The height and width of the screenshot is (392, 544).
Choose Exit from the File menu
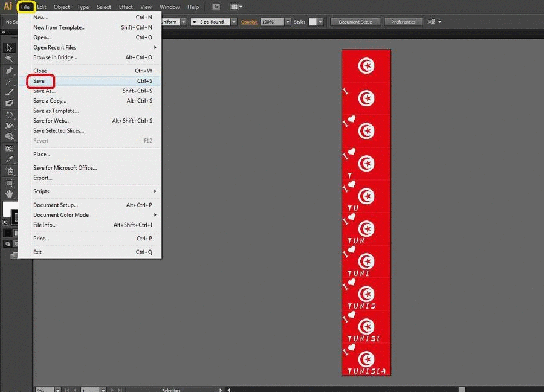[x=90, y=252]
